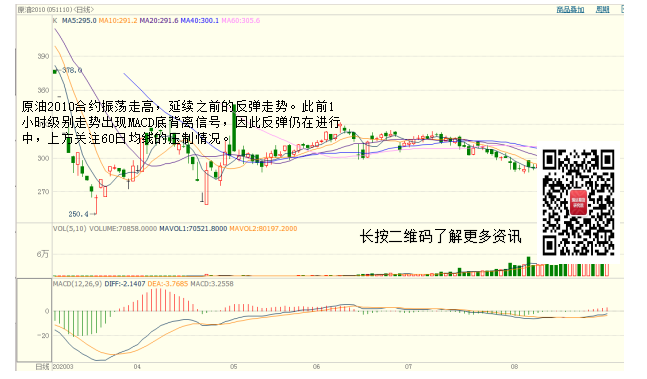647x379 pixels.
Task: Click the 05 month marker on time axis
Action: 234,367
